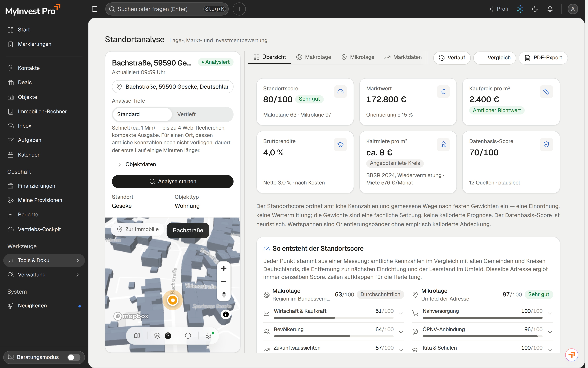588x368 pixels.
Task: Open the Verlauf history button
Action: [452, 58]
